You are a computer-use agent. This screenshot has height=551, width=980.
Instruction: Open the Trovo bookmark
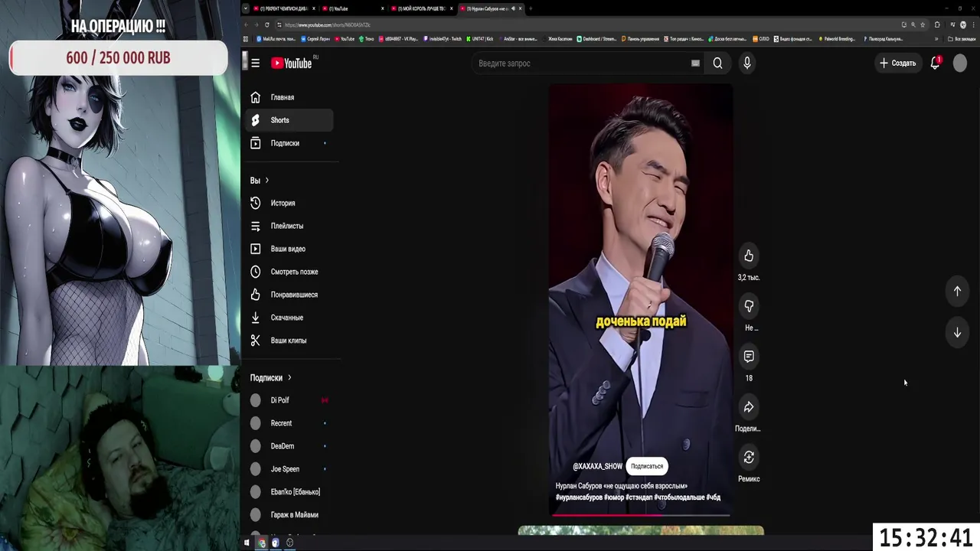point(367,39)
